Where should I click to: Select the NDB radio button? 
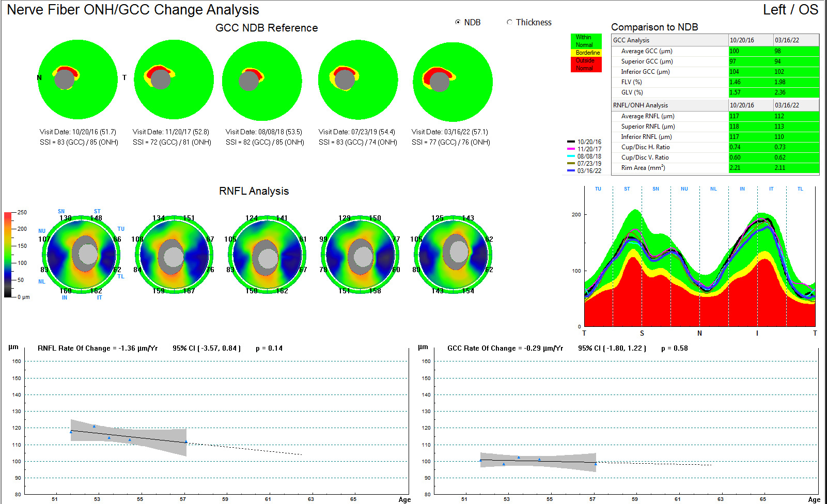[x=458, y=22]
